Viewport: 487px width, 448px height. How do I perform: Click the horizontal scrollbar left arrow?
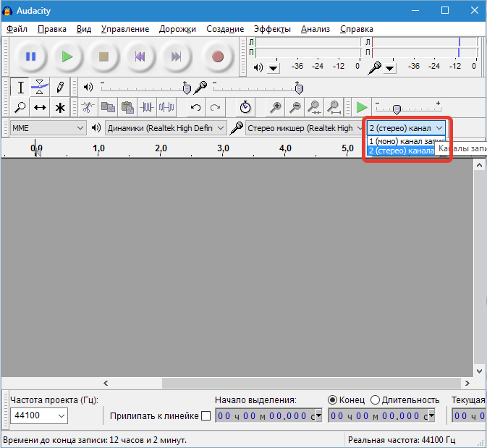106,383
